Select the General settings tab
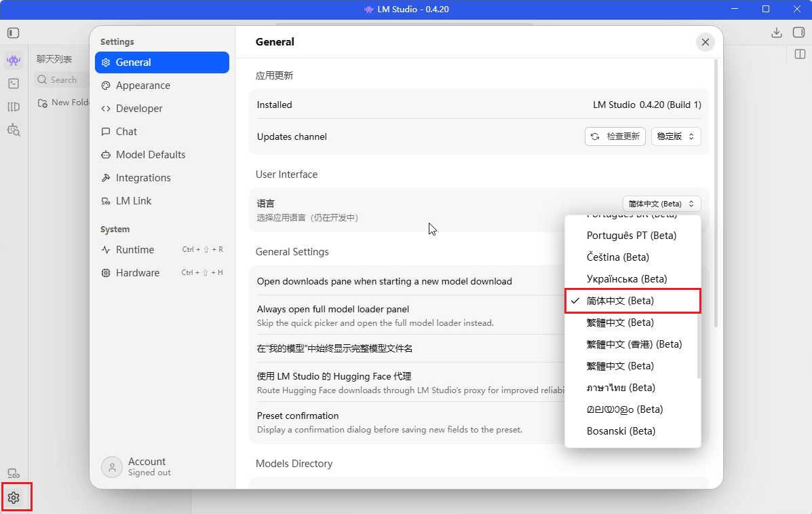Screen dimensions: 812x514 tap(162, 62)
